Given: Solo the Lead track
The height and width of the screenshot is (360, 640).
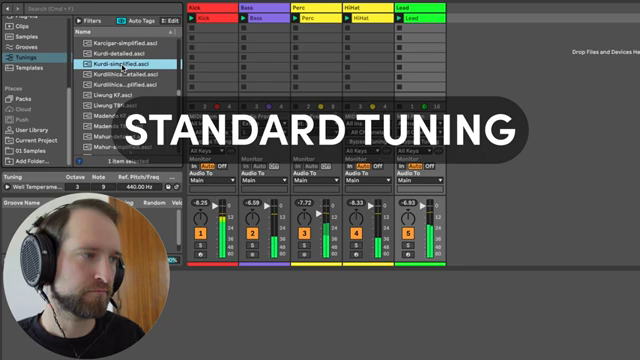Looking at the screenshot, I should [408, 245].
